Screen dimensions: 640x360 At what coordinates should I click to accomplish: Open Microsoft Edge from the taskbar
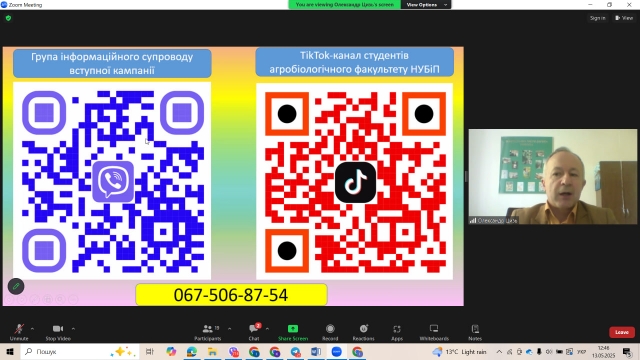pyautogui.click(x=192, y=351)
